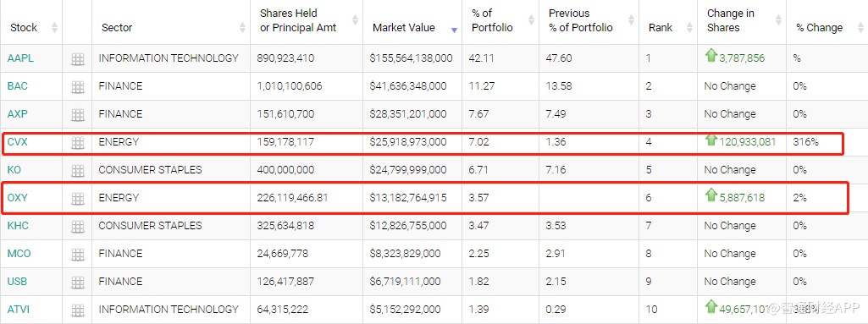
Task: Click share change value 5,887,618
Action: [742, 197]
